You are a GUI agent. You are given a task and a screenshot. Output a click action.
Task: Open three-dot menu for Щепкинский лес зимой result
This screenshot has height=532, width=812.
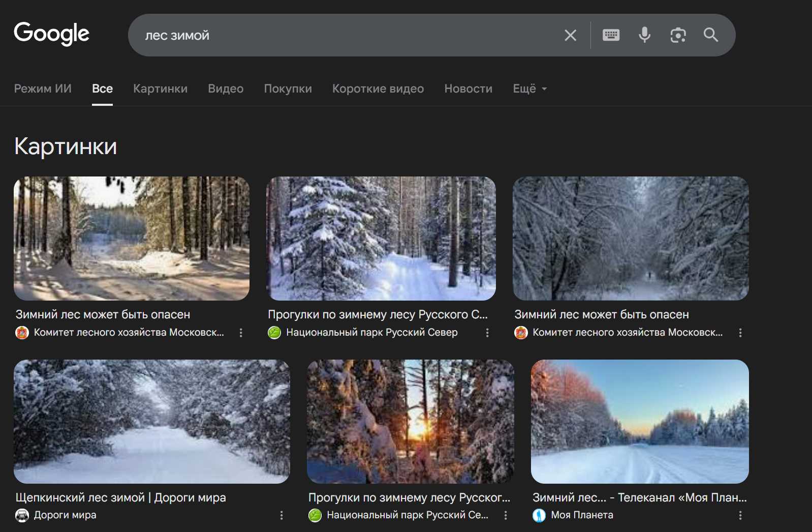(x=282, y=515)
